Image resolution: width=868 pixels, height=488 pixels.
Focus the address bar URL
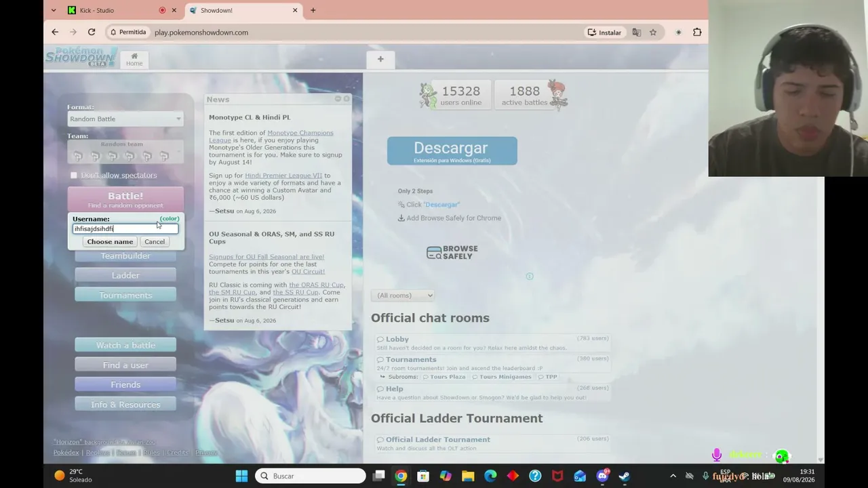[x=201, y=32]
